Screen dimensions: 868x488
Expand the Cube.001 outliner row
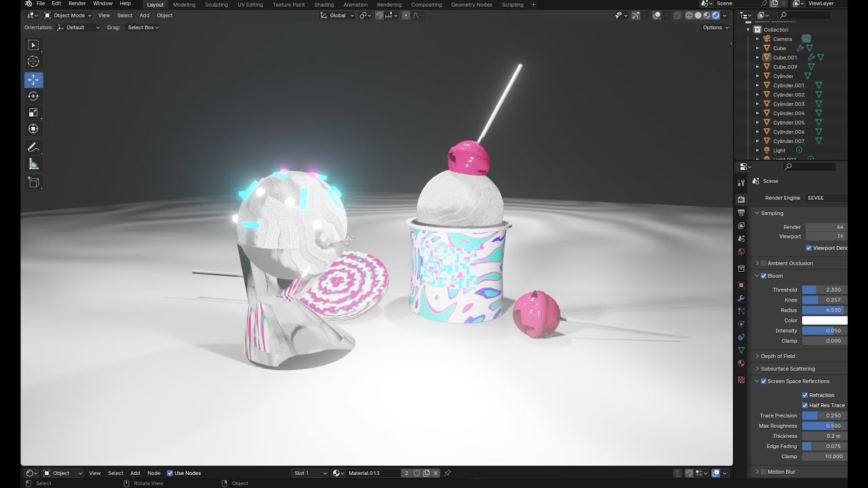[758, 58]
